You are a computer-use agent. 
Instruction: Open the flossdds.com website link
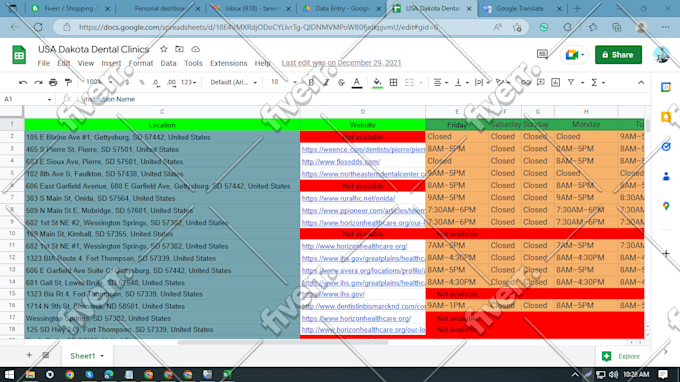coord(341,162)
